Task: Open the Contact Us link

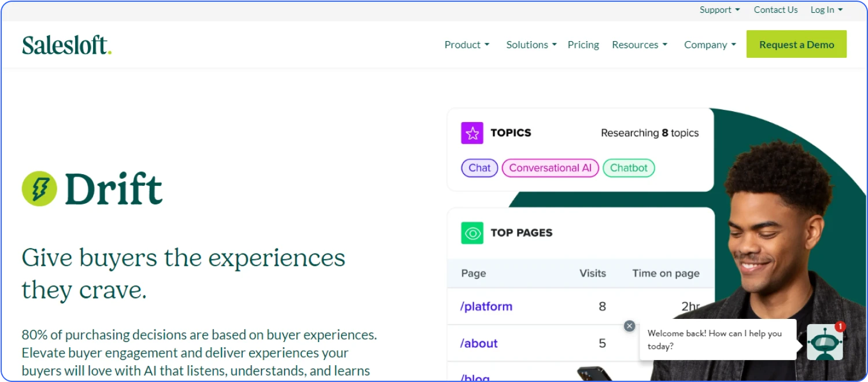Action: [x=775, y=10]
